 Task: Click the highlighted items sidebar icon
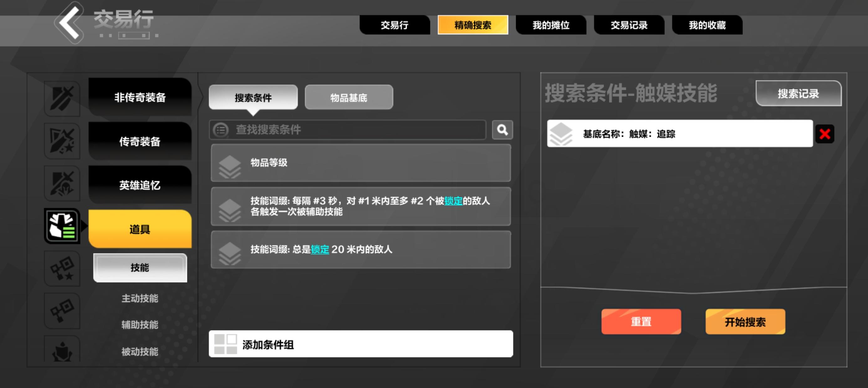(x=62, y=226)
